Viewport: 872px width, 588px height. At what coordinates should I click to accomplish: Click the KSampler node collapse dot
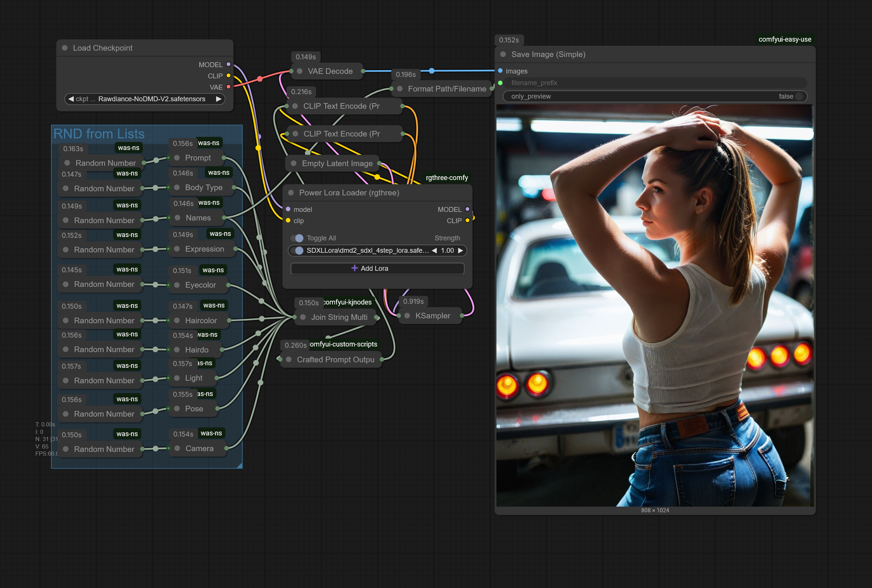(407, 316)
